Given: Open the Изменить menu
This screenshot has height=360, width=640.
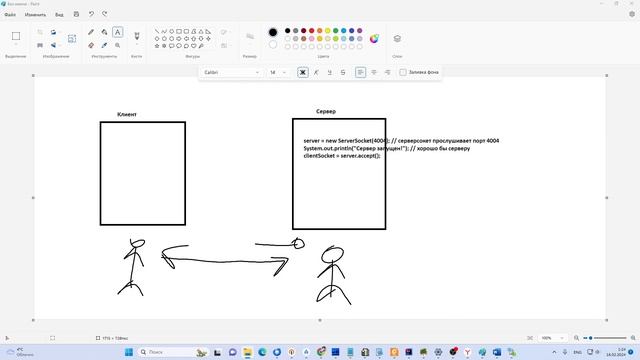Looking at the screenshot, I should pyautogui.click(x=35, y=15).
